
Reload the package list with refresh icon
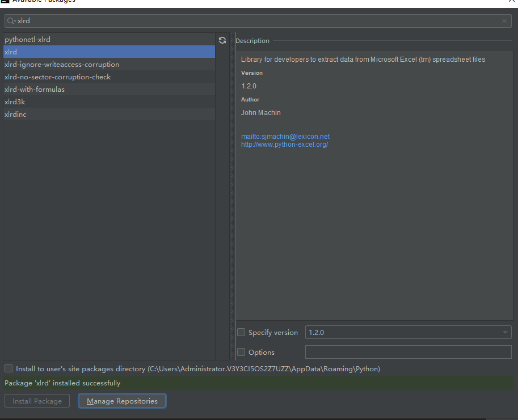tap(222, 40)
